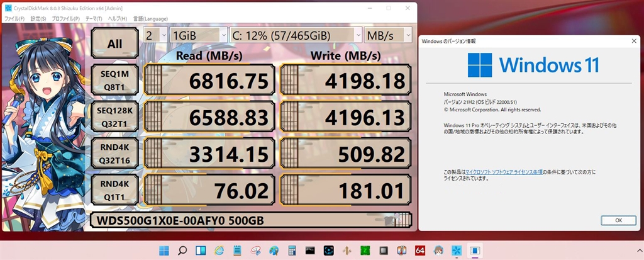Click the SEQ1M read result 6816.75
Image resolution: width=644 pixels, height=260 pixels.
[x=209, y=80]
